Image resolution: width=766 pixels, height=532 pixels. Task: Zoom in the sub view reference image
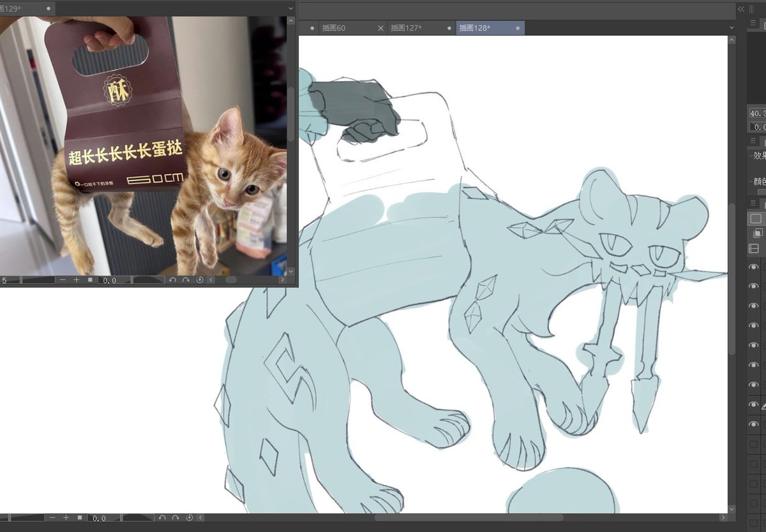(x=77, y=280)
